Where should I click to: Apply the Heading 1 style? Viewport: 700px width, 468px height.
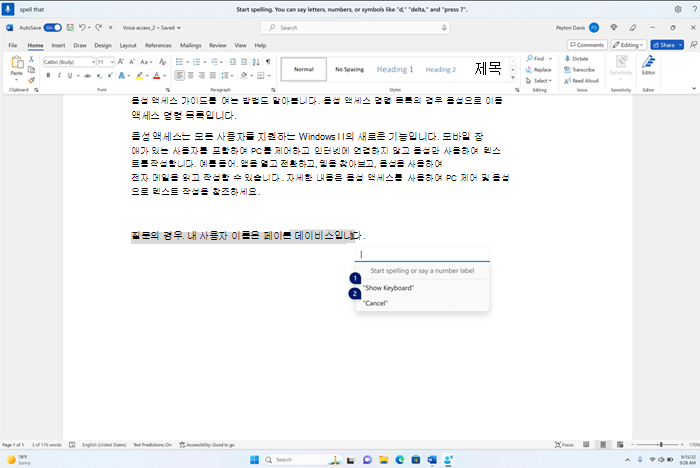coord(395,69)
